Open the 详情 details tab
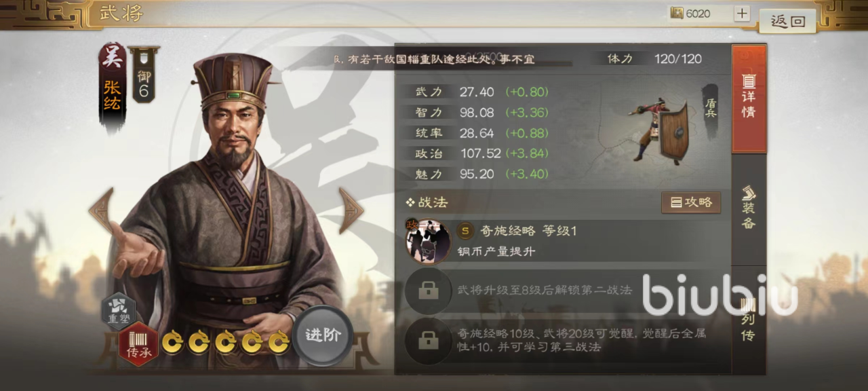The width and height of the screenshot is (868, 391). 749,98
